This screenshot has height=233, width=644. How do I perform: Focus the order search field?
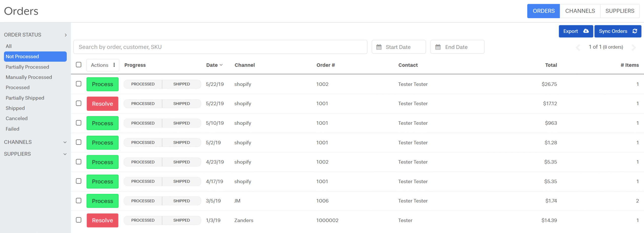click(220, 47)
